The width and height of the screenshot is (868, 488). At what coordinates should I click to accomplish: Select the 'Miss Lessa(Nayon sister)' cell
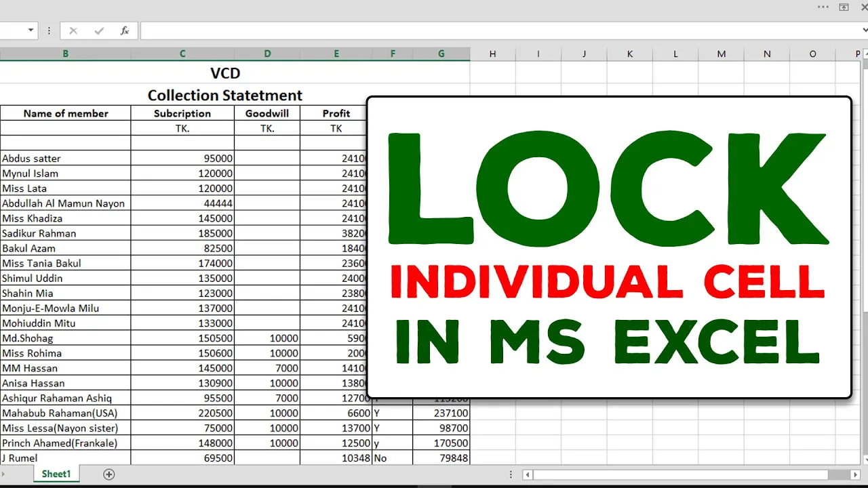coord(66,428)
